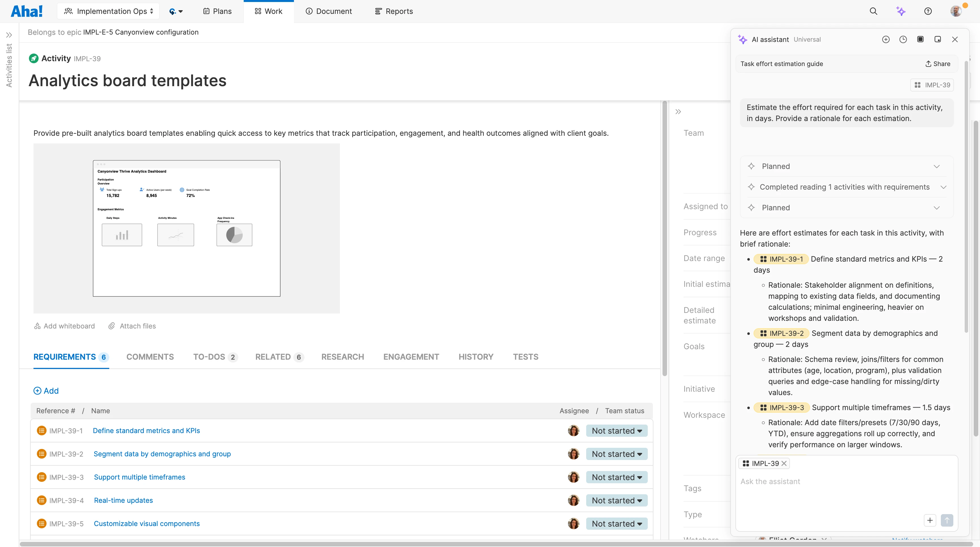Click the attach icon next to Ask the assistant
This screenshot has width=980, height=547.
(x=931, y=520)
